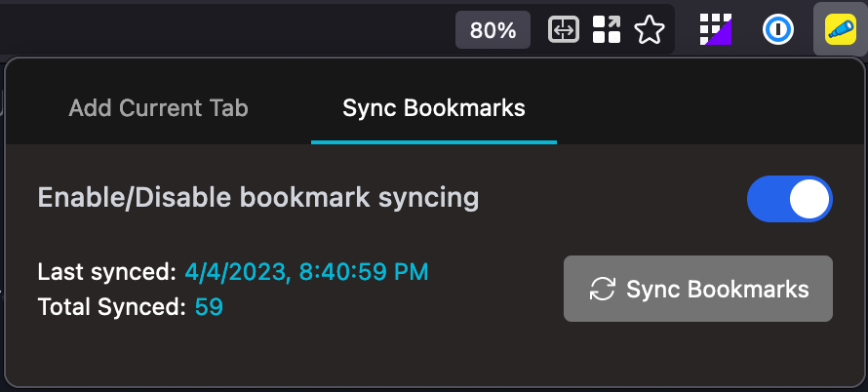Click the gray Sync Bookmarks button
Screen dimensions: 868x392
point(698,289)
